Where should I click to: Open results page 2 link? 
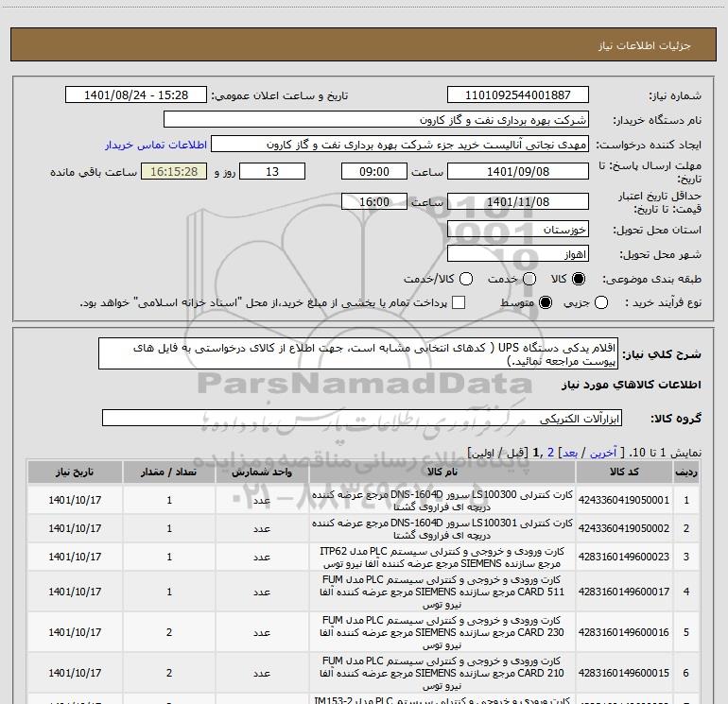550,453
